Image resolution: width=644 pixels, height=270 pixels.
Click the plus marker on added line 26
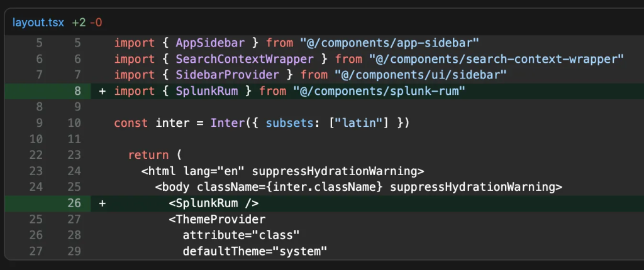[x=103, y=203]
